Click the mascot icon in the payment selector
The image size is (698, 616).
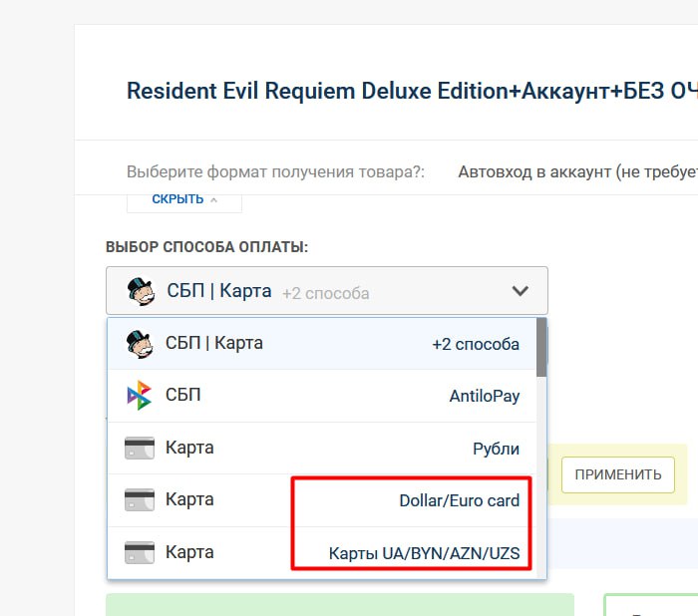140,291
